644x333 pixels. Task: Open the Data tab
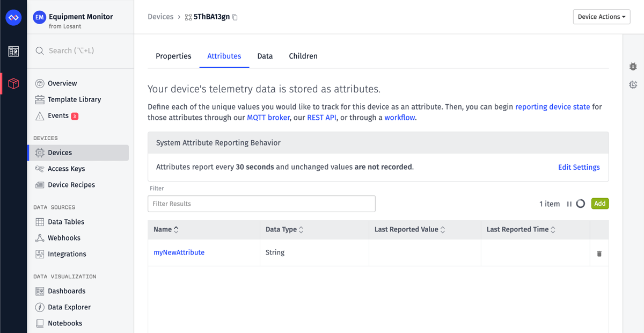point(265,56)
